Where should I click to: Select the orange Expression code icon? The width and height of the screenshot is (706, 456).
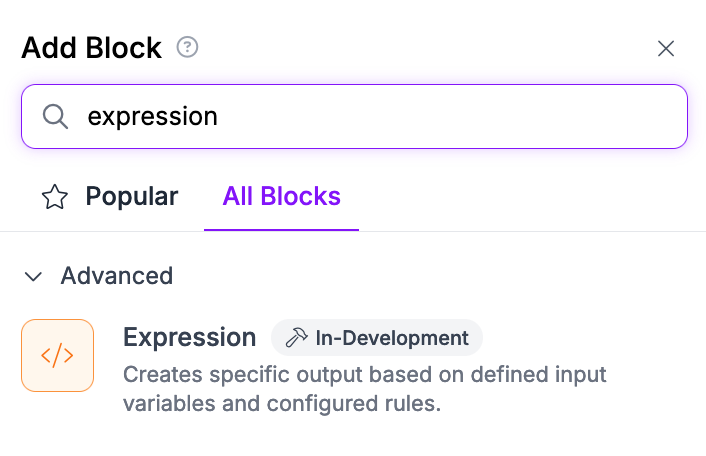(57, 355)
